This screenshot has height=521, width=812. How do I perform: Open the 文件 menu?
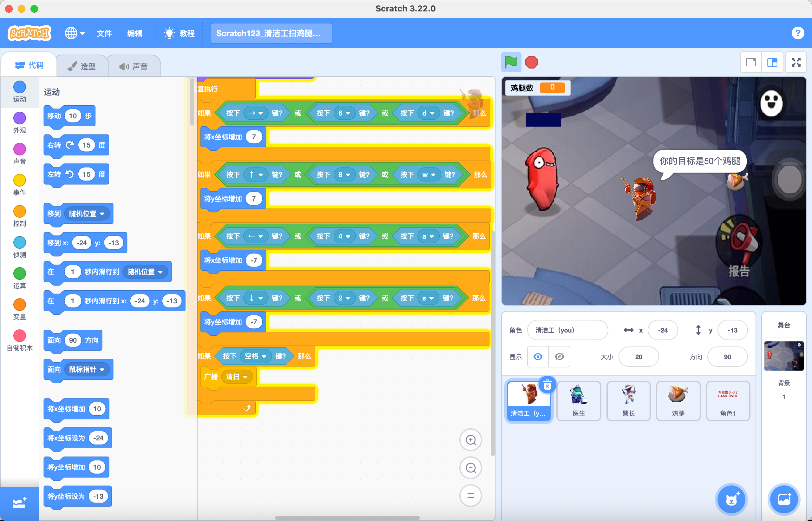104,33
